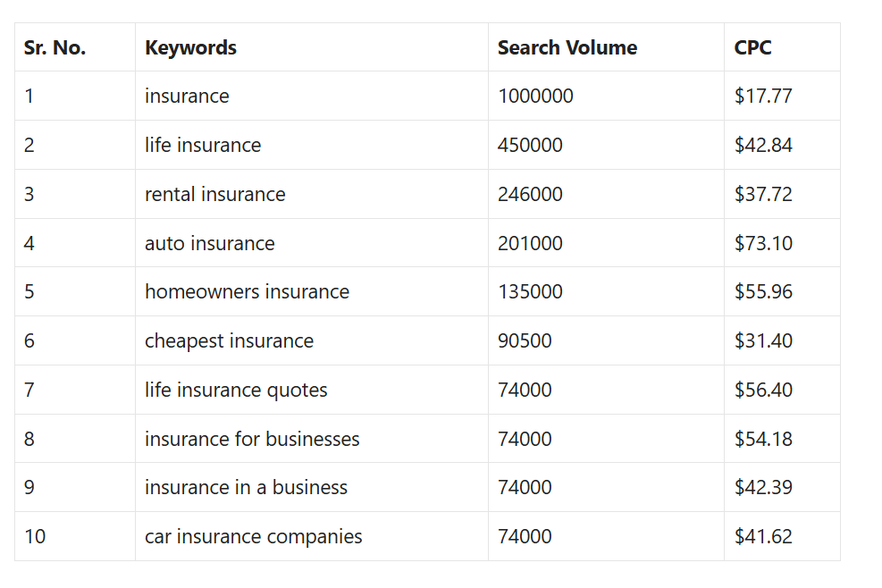Click the CPC column header
This screenshot has width=882, height=588.
(x=752, y=48)
